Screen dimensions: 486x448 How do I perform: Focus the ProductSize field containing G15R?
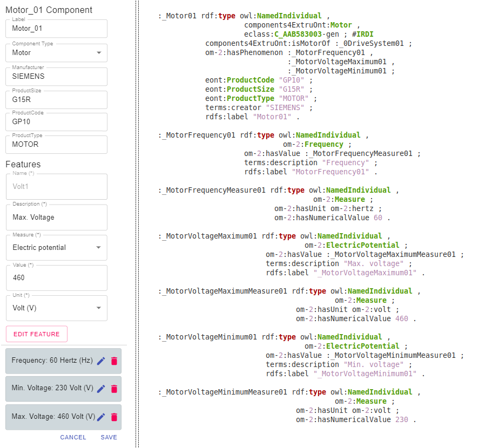(x=56, y=100)
